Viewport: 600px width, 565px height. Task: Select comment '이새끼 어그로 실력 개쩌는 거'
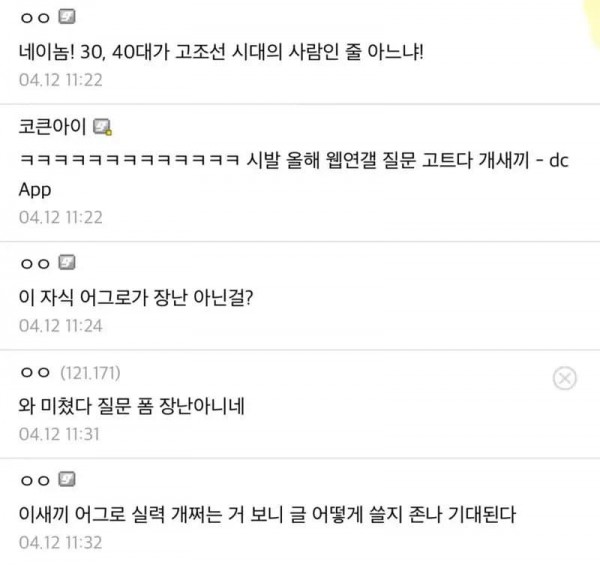(x=267, y=515)
